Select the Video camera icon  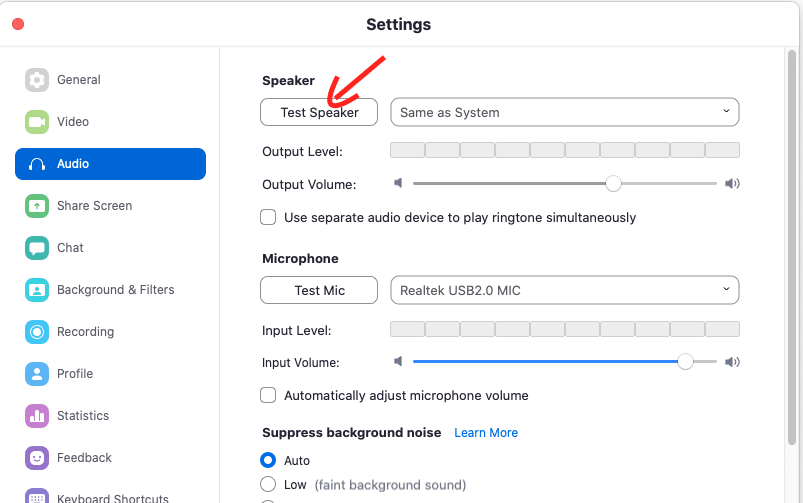37,122
